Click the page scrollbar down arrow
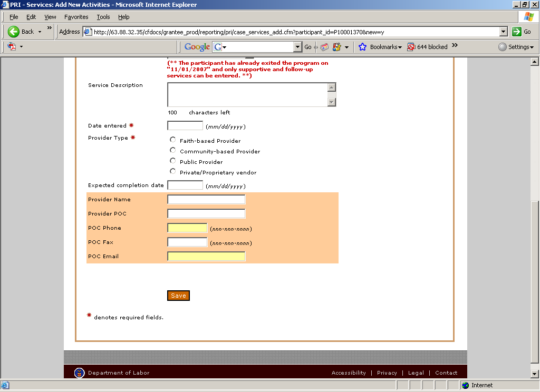 tap(535, 374)
